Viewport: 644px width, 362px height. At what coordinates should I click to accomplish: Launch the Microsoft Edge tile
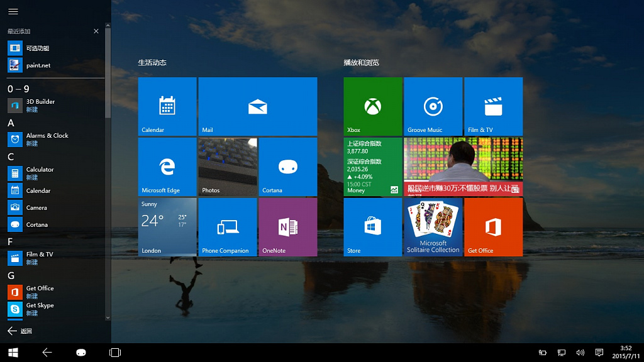pos(167,167)
